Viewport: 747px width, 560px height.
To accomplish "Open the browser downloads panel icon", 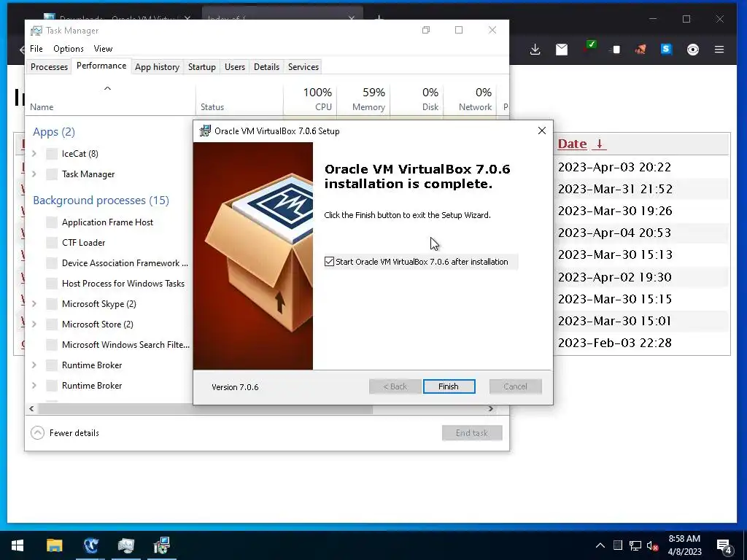I will click(x=535, y=49).
